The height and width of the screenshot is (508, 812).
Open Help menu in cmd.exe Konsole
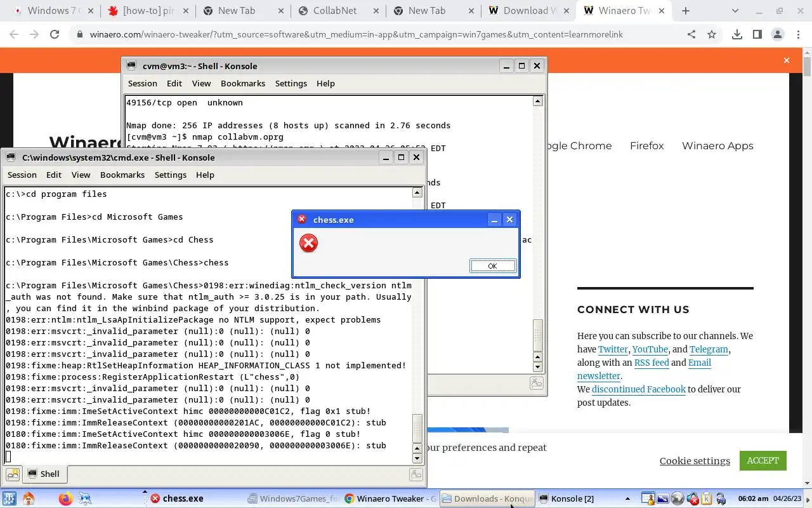[x=205, y=175]
